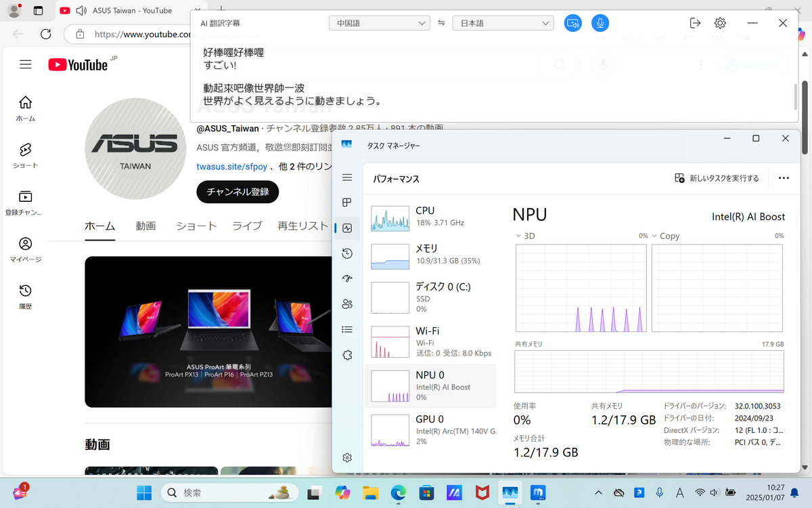This screenshot has height=508, width=812.
Task: Select the Wi-Fi performance entry
Action: click(430, 341)
